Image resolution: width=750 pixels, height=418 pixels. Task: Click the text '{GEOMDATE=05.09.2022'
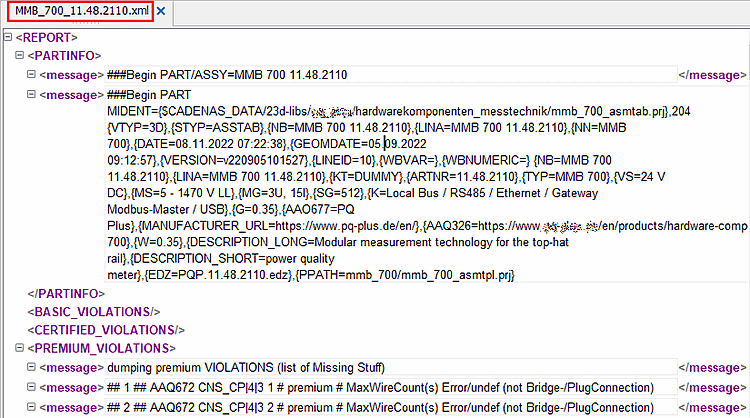tap(358, 144)
